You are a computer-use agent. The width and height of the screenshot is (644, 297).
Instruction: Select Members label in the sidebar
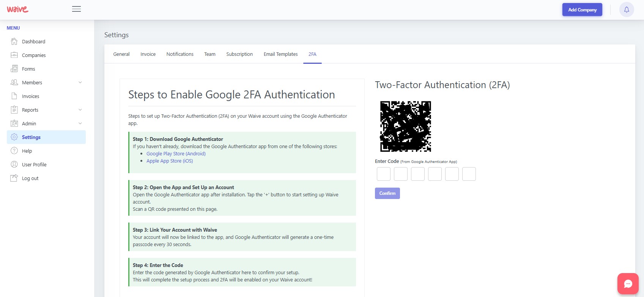click(x=32, y=82)
